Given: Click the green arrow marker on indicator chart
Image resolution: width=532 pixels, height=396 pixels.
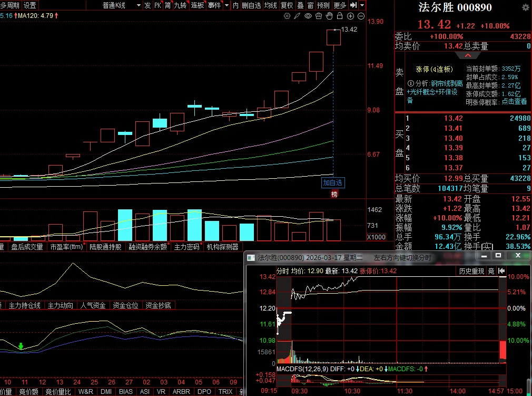Looking at the screenshot, I should tap(21, 346).
